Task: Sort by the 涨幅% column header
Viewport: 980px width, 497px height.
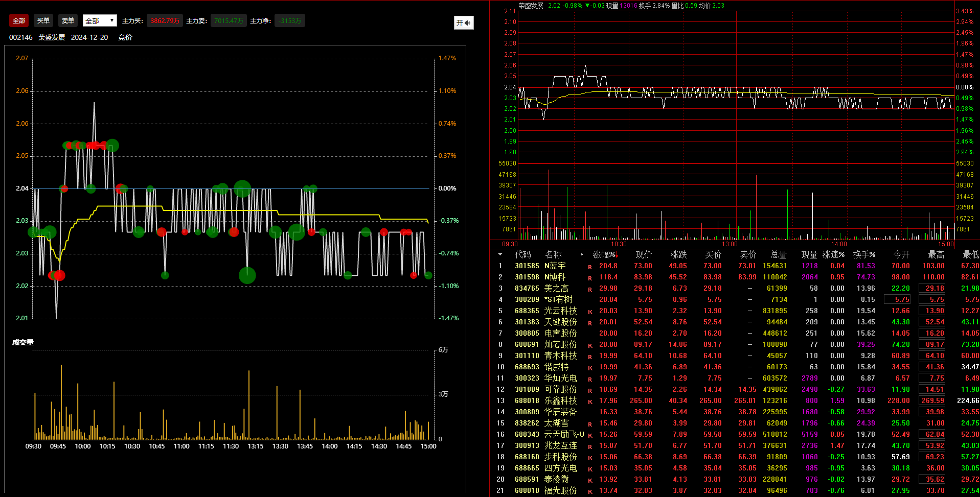Action: pos(604,254)
